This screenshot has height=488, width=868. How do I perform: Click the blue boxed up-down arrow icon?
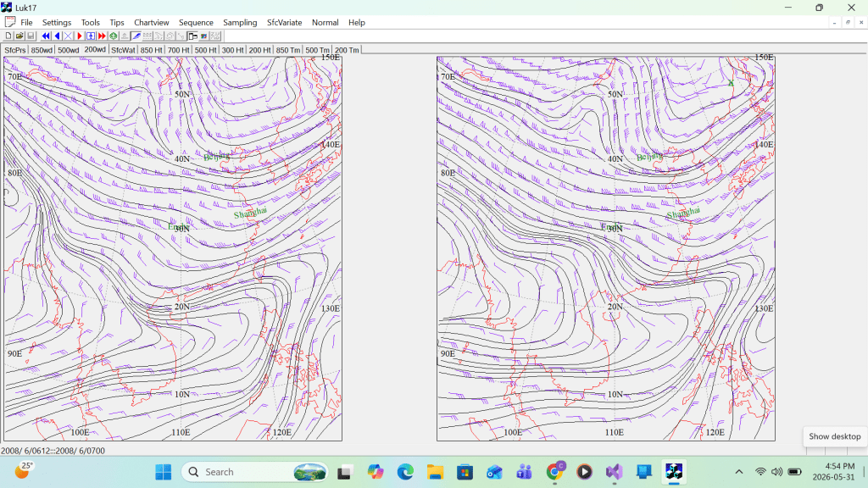tap(91, 36)
